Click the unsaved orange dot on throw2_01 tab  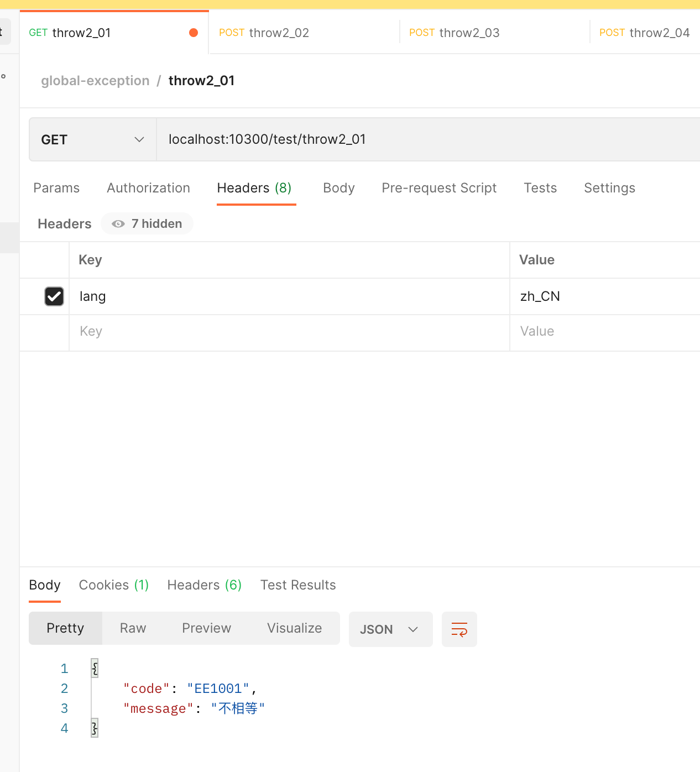194,33
